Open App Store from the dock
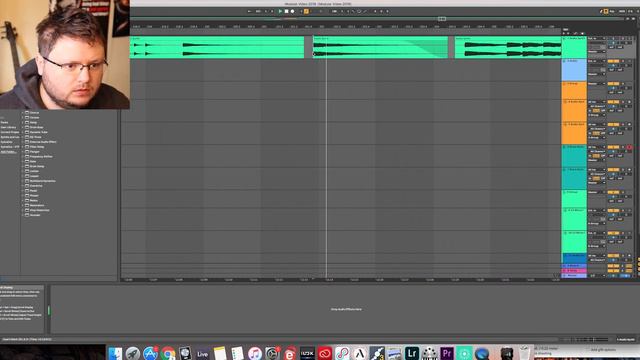 pyautogui.click(x=150, y=353)
